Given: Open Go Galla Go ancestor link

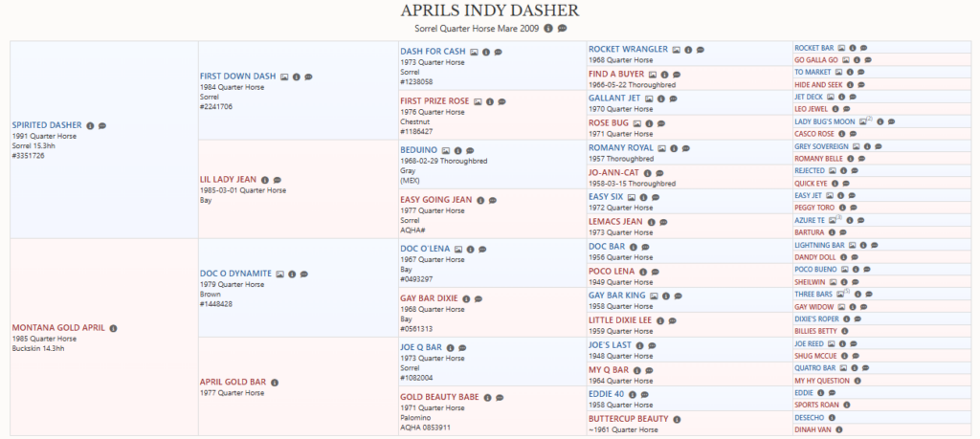Looking at the screenshot, I should pyautogui.click(x=816, y=60).
